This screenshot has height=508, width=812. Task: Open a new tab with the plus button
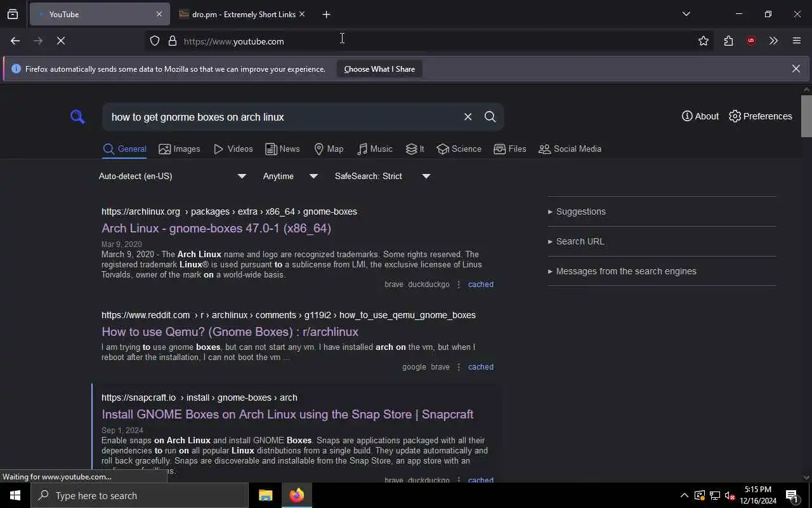coord(326,14)
